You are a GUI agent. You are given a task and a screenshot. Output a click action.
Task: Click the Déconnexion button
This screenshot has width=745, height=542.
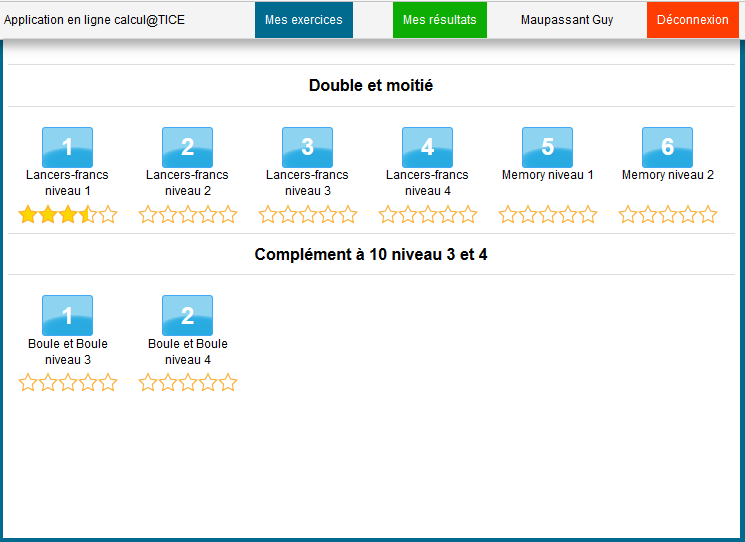(x=692, y=20)
